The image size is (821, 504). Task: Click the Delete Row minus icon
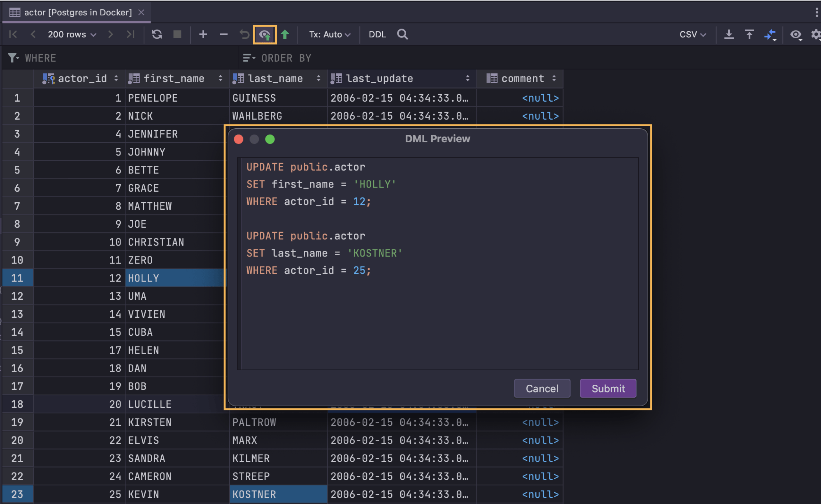pos(223,34)
